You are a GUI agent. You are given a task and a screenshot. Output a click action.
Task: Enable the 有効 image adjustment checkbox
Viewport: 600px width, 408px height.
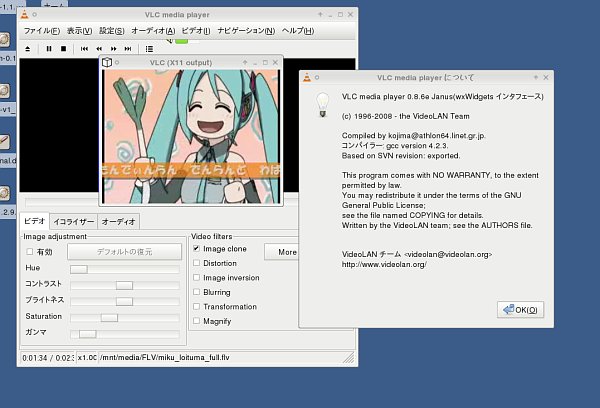pos(29,251)
